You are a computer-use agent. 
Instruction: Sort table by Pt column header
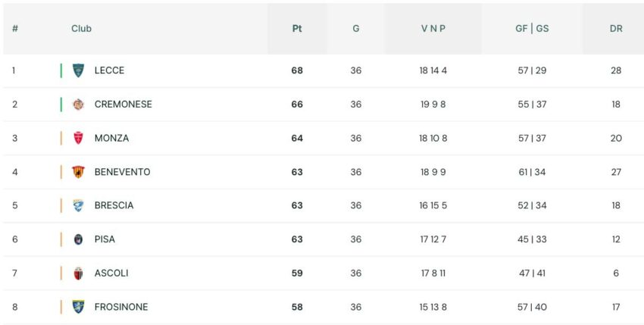(x=297, y=28)
